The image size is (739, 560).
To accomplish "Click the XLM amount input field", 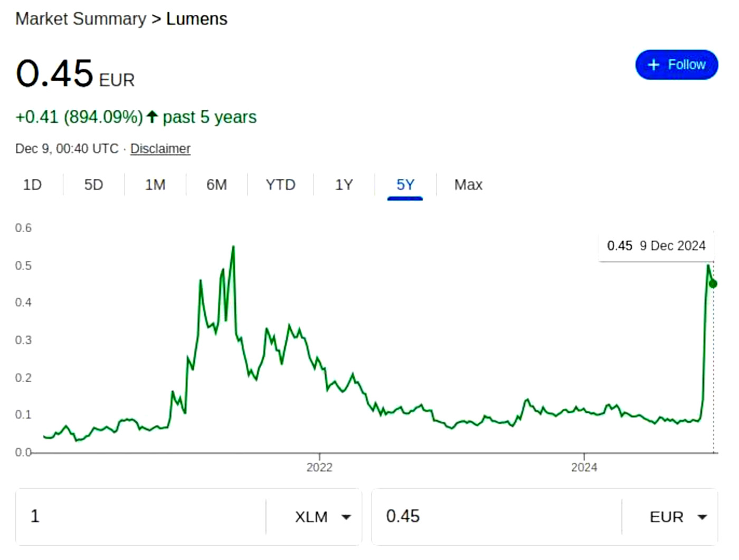I will (140, 516).
